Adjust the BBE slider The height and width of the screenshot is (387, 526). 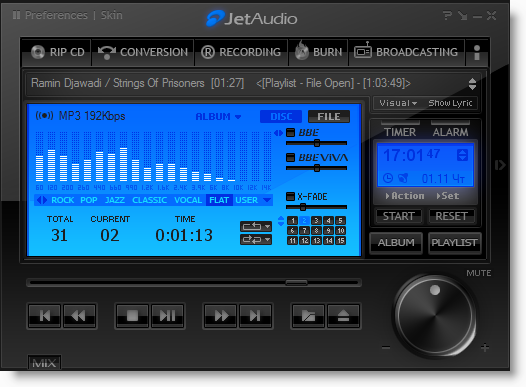point(317,143)
